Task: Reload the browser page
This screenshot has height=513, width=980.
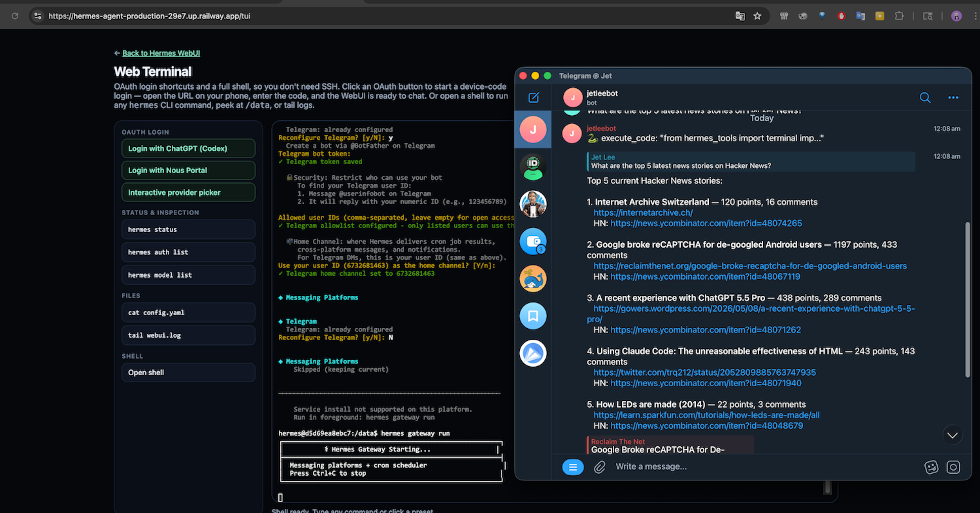Action: [x=15, y=16]
